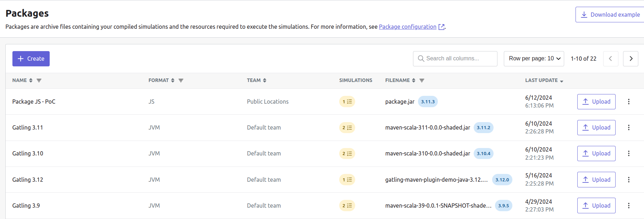Click the 3.10.4 version badge

click(484, 153)
